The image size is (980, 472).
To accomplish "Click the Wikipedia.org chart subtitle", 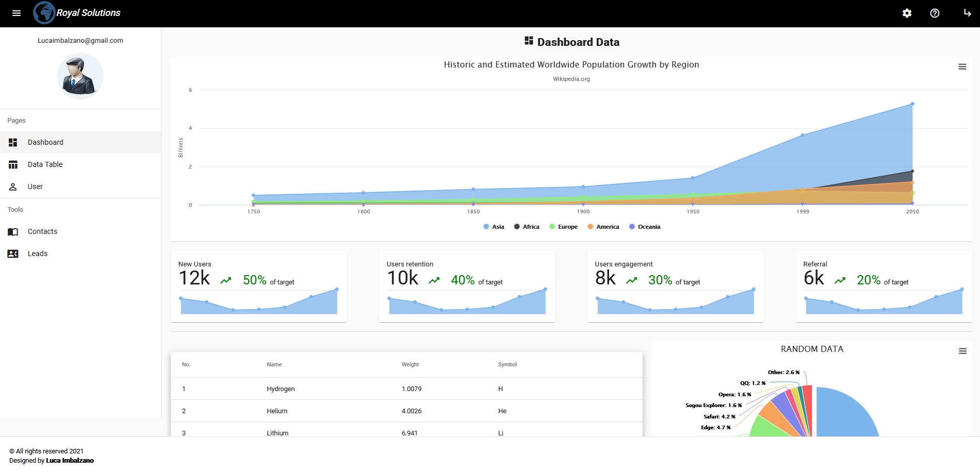I will [x=571, y=79].
